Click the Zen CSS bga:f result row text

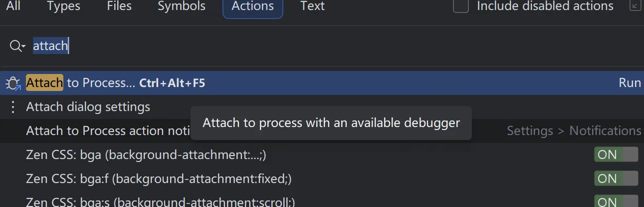[159, 178]
